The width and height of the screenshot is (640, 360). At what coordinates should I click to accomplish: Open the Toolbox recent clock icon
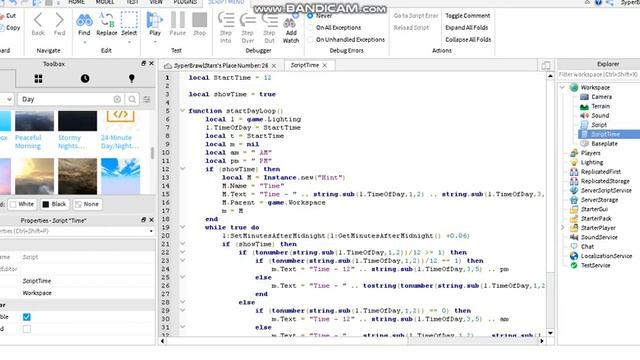point(85,79)
